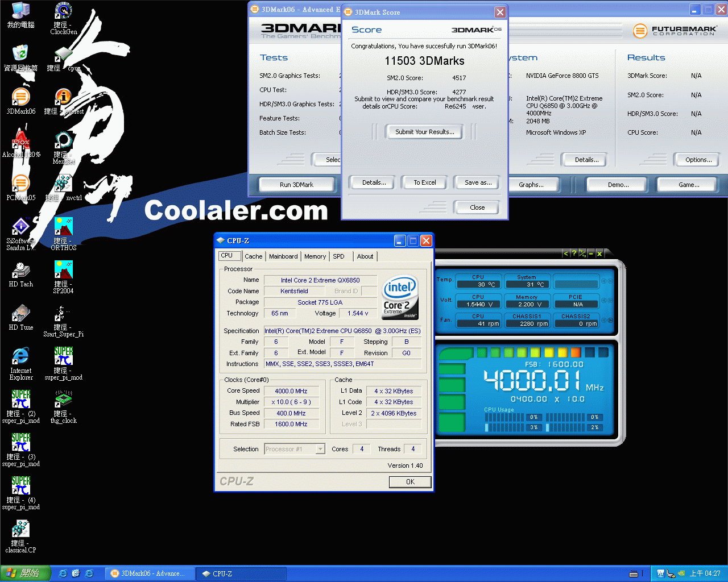Image resolution: width=728 pixels, height=582 pixels.
Task: Export the score with To Excel
Action: [x=425, y=182]
